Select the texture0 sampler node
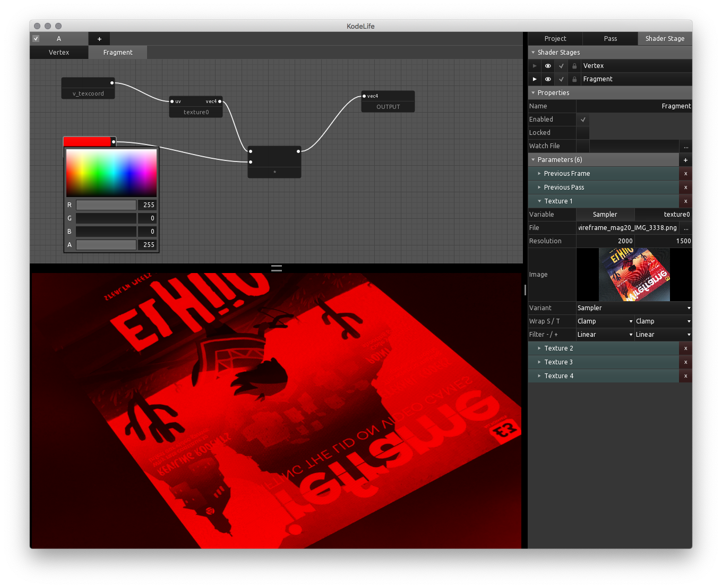The image size is (722, 588). [196, 107]
